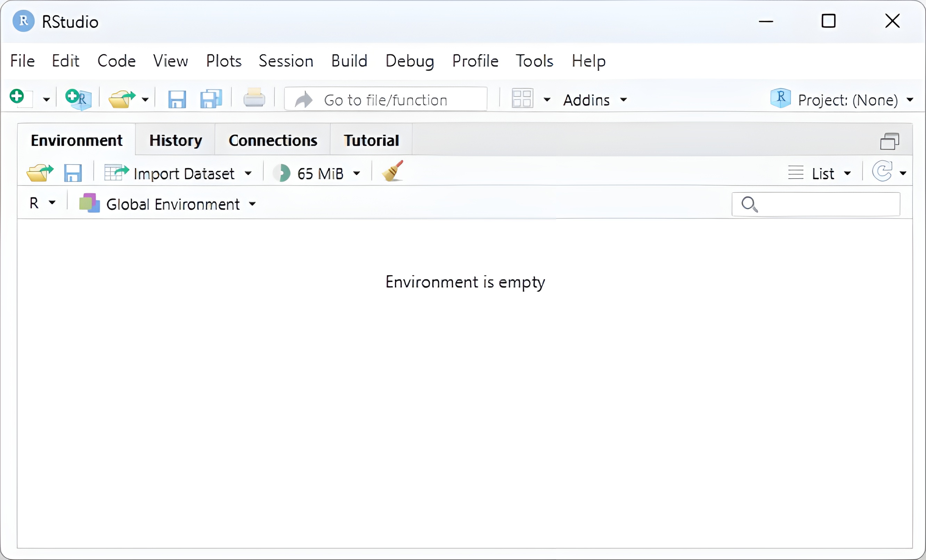Save the current document icon
Image resolution: width=926 pixels, height=560 pixels.
pos(177,100)
